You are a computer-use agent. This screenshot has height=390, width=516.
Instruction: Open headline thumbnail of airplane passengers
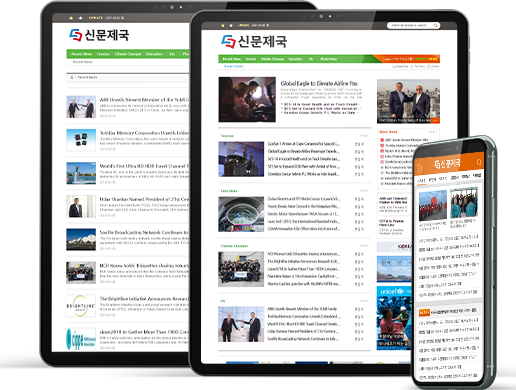(x=247, y=99)
